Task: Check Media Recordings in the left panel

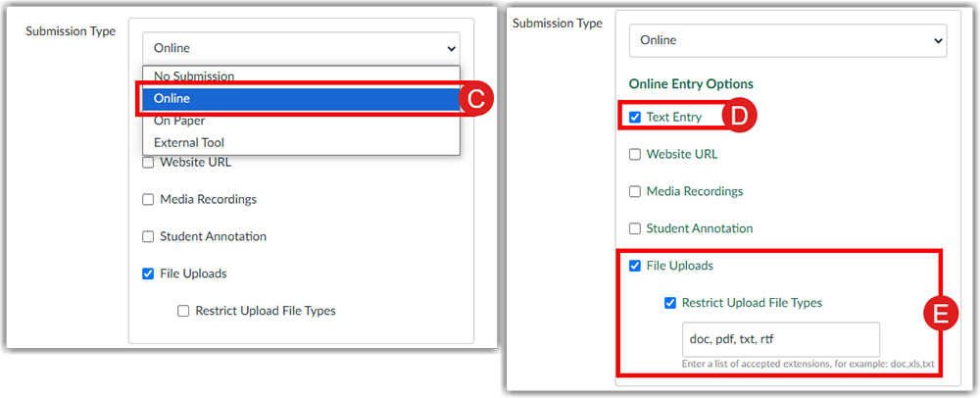Action: coord(148,200)
